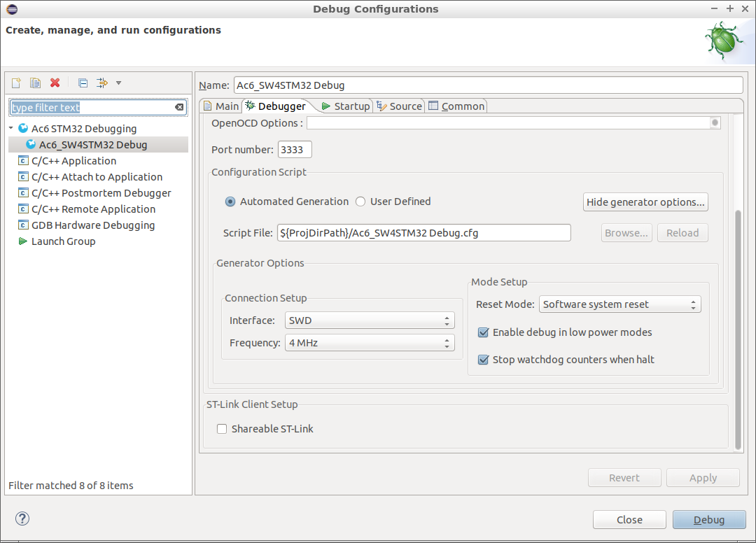This screenshot has height=543, width=756.
Task: Open the help question mark icon
Action: tap(22, 519)
